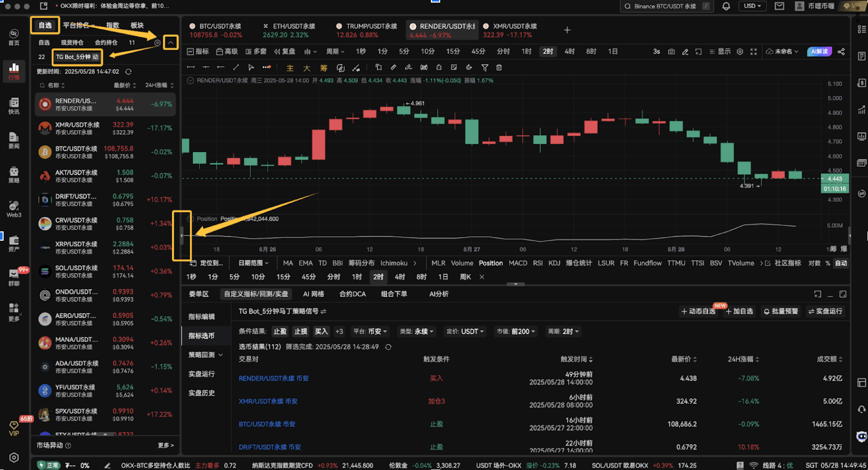The image size is (868, 470).
Task: Open the drawing filter funnel icon
Action: [485, 68]
